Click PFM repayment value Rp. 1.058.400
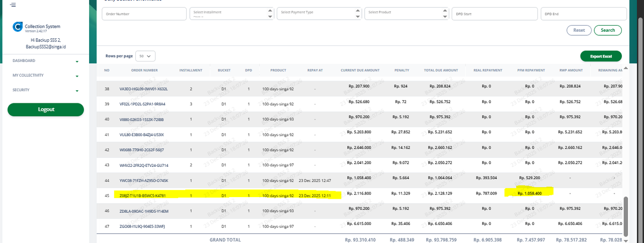Image resolution: width=644 pixels, height=243 pixels. pos(531,193)
